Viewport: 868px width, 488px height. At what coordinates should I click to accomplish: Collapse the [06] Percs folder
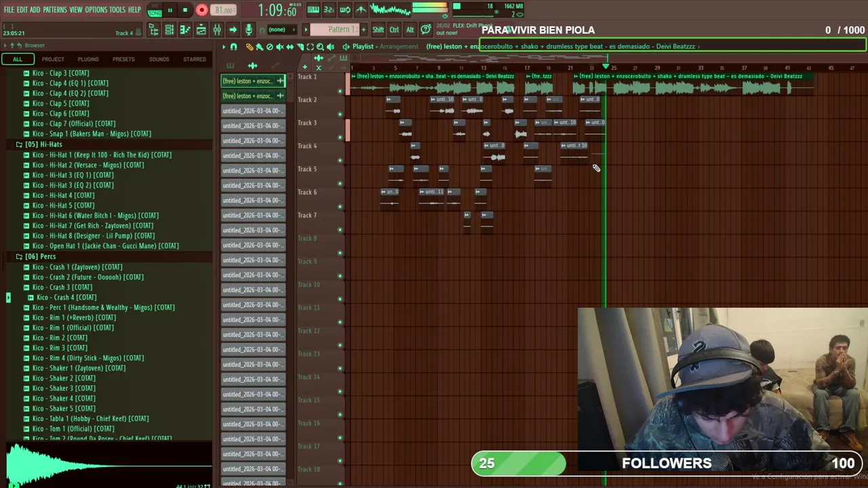click(x=19, y=256)
